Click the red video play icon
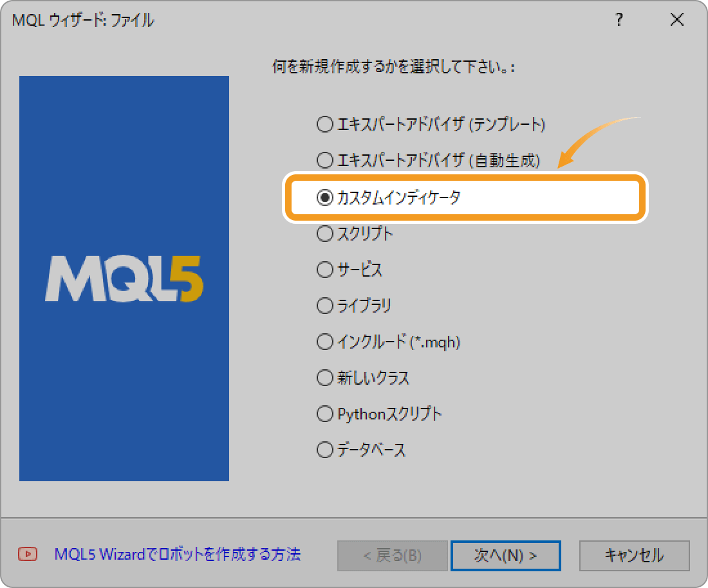Image resolution: width=708 pixels, height=588 pixels. (x=28, y=554)
